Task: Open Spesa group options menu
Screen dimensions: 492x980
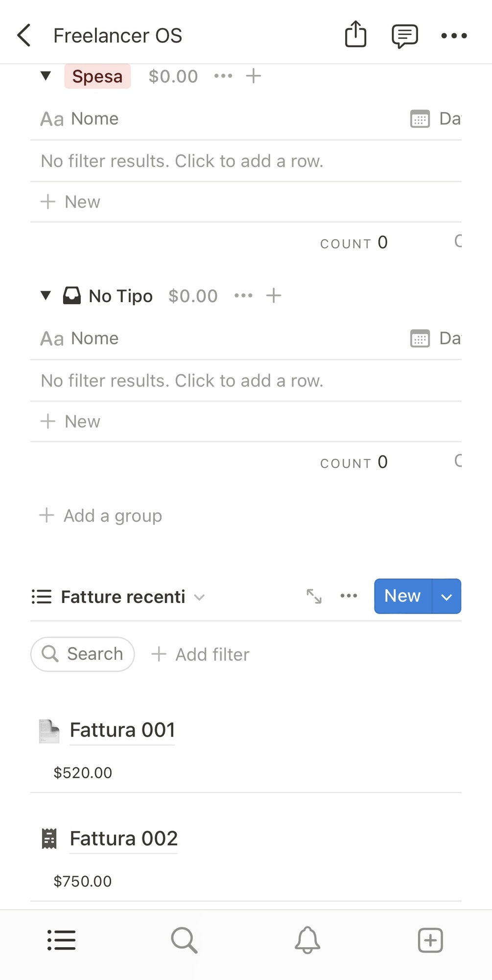Action: pyautogui.click(x=223, y=76)
